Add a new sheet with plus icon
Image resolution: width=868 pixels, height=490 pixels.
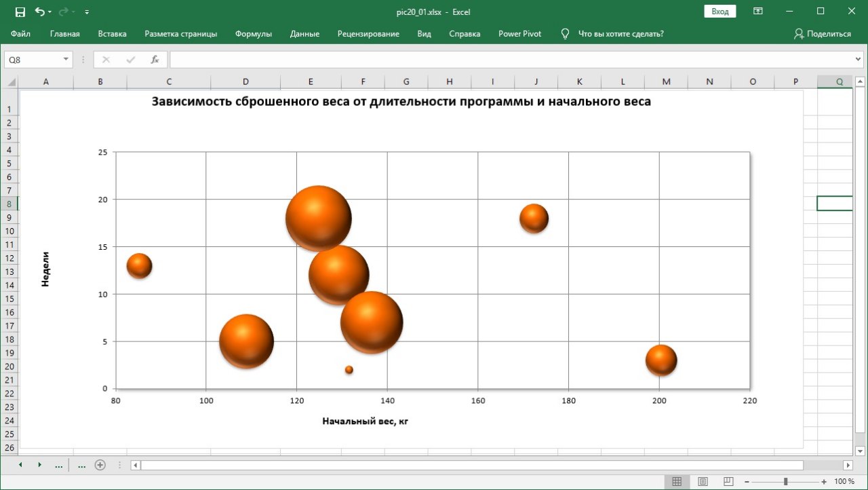coord(100,465)
